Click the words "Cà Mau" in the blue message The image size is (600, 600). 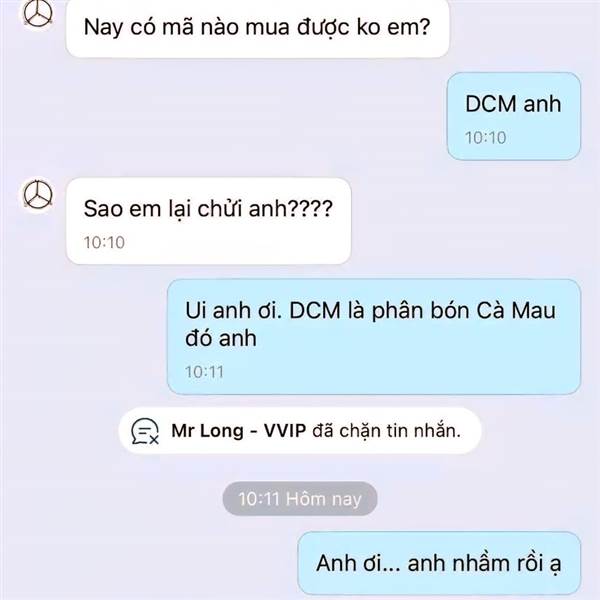pos(516,310)
